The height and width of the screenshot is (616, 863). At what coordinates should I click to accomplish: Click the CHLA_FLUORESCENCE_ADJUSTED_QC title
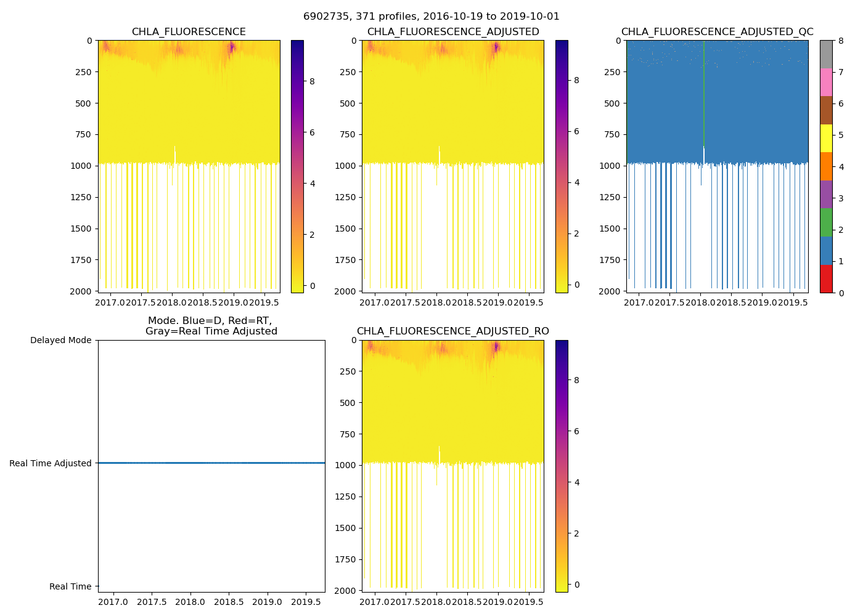(717, 32)
